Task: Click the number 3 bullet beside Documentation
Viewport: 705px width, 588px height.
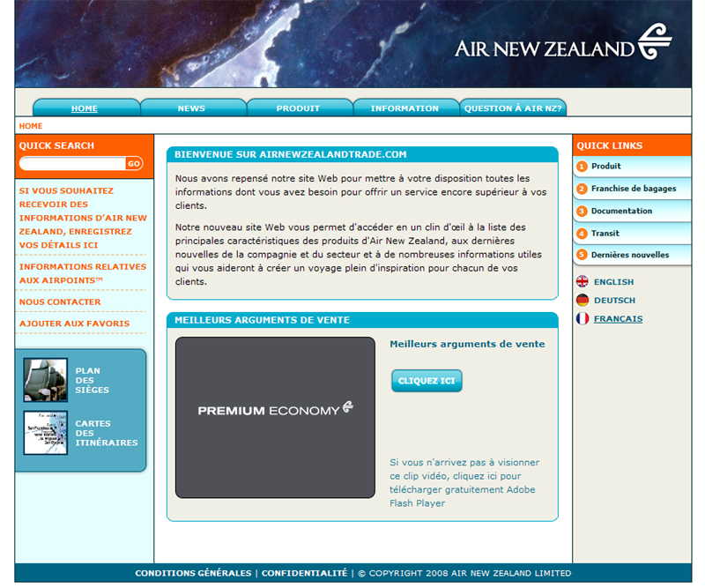Action: pyautogui.click(x=582, y=211)
